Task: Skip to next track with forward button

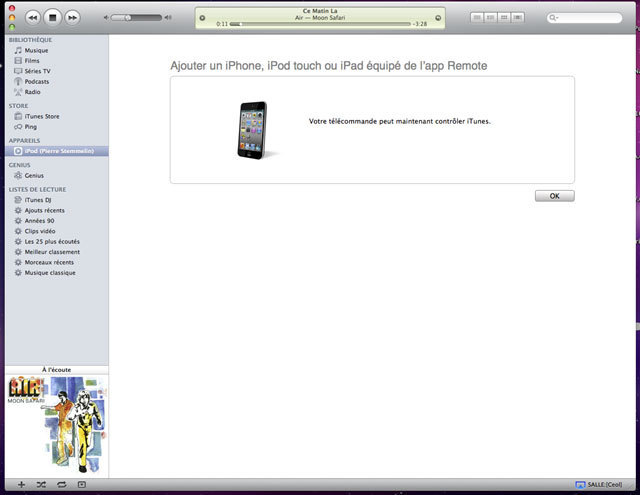Action: point(72,18)
